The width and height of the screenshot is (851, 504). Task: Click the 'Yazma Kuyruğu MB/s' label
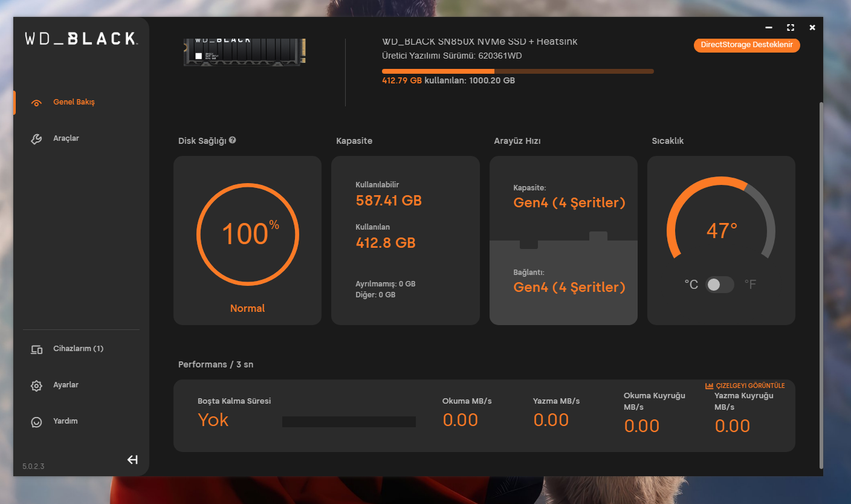tap(744, 401)
